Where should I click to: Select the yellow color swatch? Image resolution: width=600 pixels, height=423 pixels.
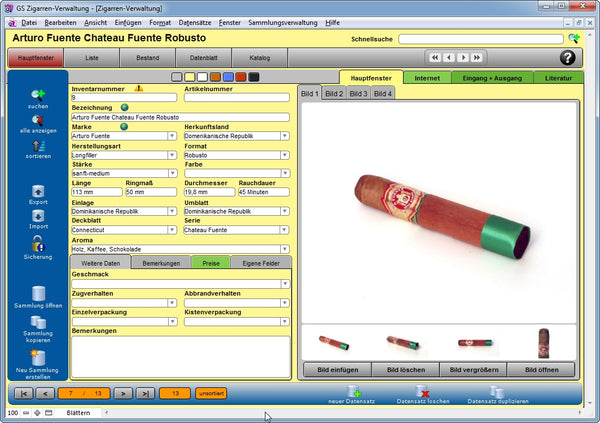190,77
